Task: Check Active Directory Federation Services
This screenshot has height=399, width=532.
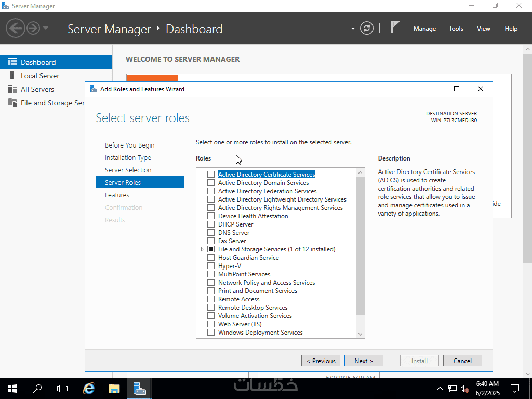Action: pyautogui.click(x=211, y=191)
